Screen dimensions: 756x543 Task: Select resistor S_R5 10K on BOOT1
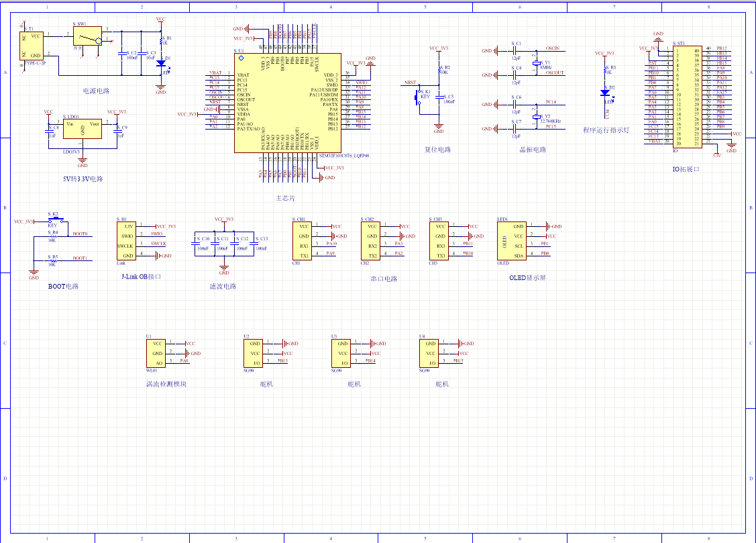52,261
